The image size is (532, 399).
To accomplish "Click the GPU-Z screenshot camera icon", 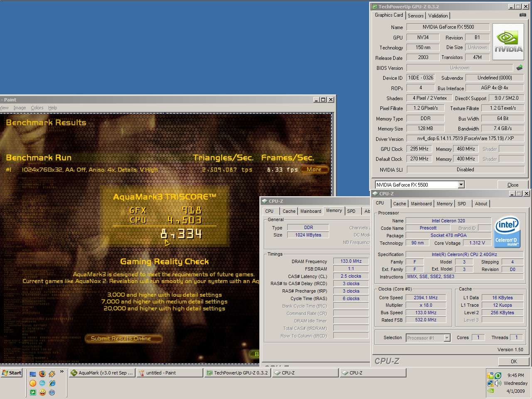I will tap(522, 15).
